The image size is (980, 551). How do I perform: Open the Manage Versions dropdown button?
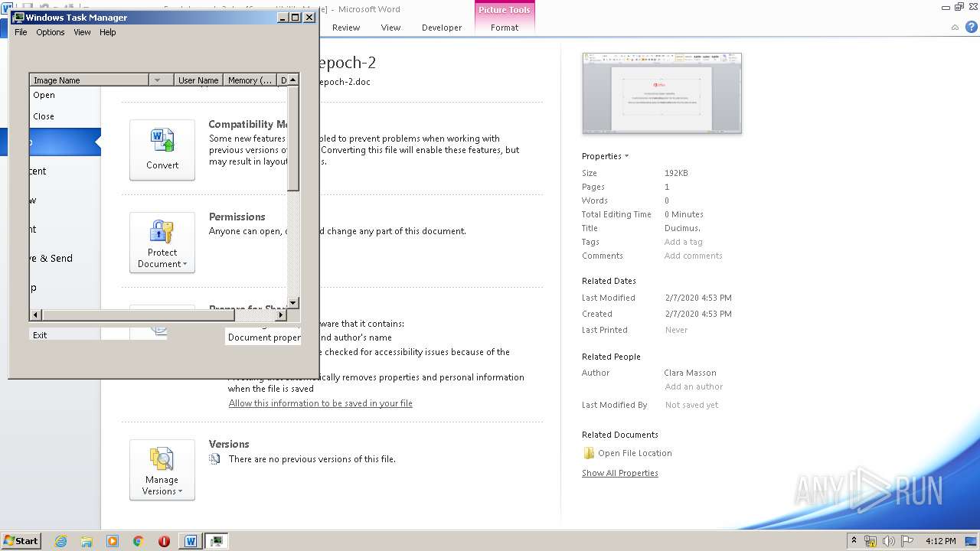tap(162, 470)
